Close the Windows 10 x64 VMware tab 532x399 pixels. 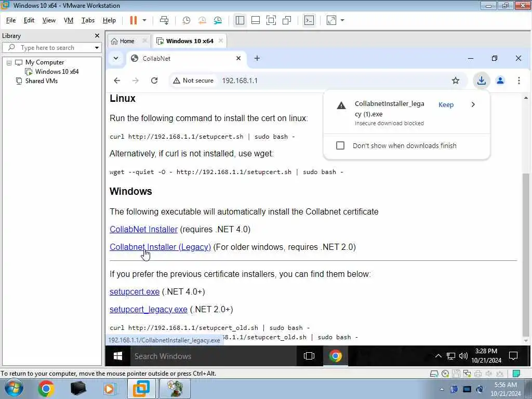click(221, 41)
